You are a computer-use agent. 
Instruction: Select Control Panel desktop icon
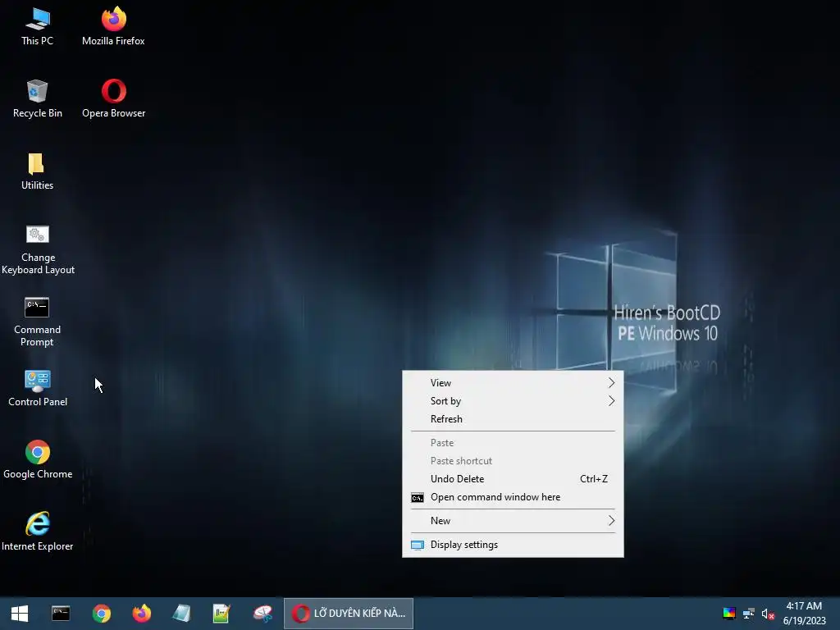pyautogui.click(x=38, y=388)
